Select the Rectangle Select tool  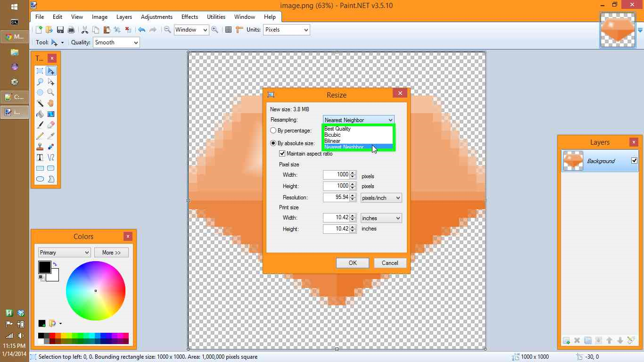(x=40, y=71)
